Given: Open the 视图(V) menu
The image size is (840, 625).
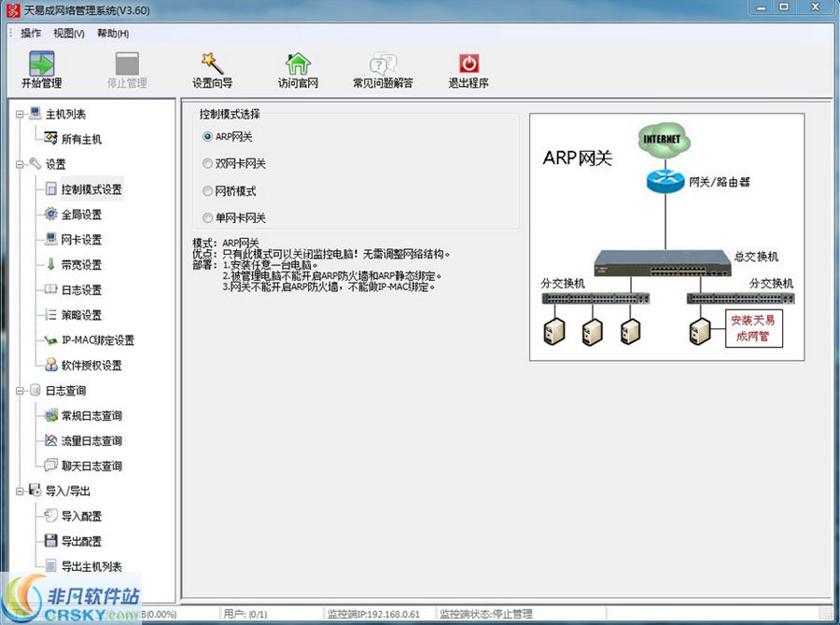Looking at the screenshot, I should click(x=68, y=34).
